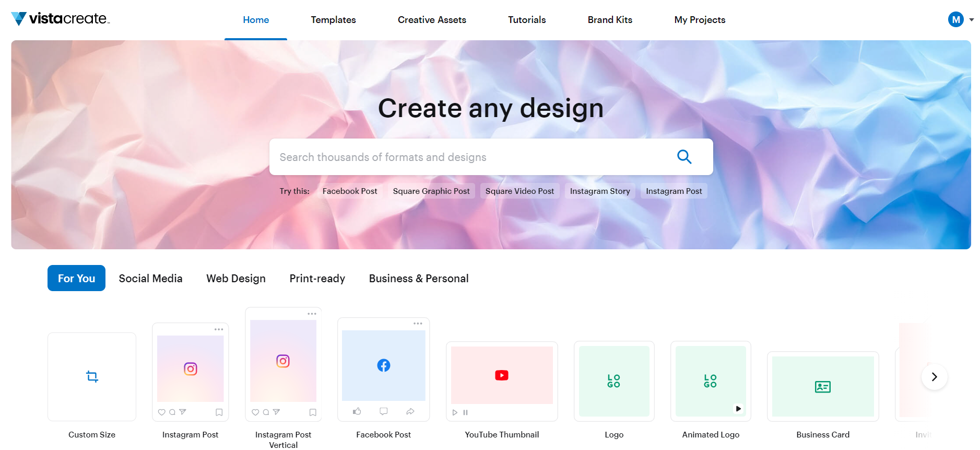Click the Facebook Post label below card
The width and height of the screenshot is (980, 450).
(383, 434)
